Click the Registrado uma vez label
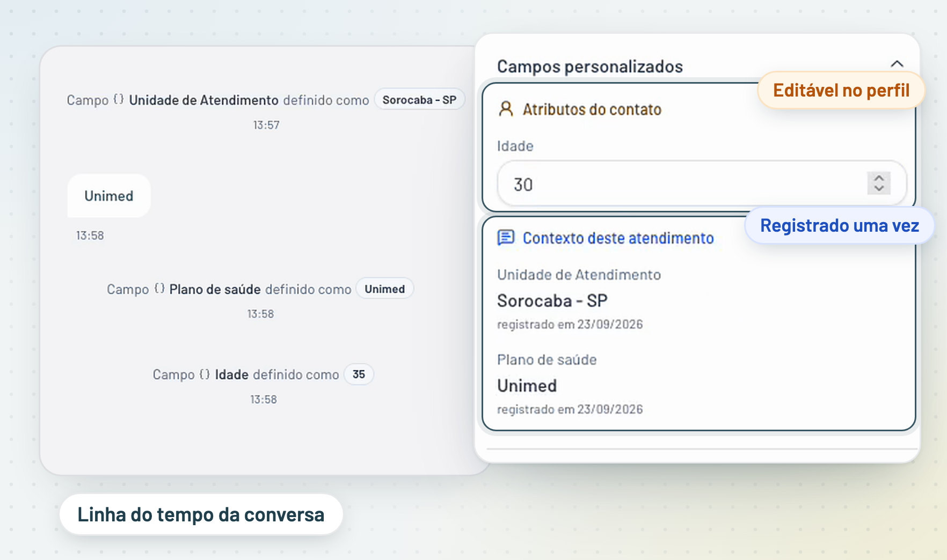This screenshot has height=560, width=947. click(x=840, y=225)
